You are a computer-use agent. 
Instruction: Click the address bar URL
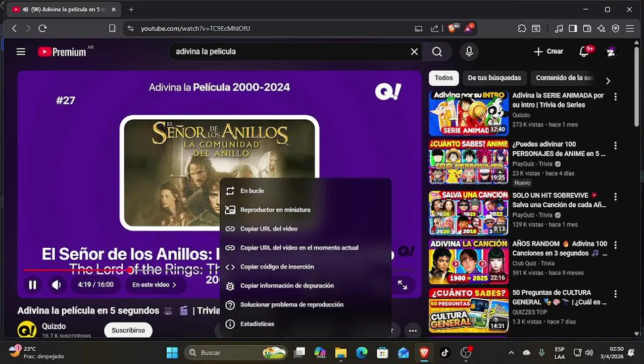pyautogui.click(x=195, y=29)
